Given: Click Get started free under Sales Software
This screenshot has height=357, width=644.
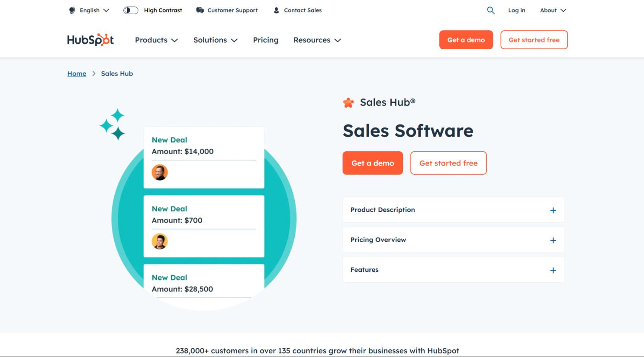Looking at the screenshot, I should 448,163.
